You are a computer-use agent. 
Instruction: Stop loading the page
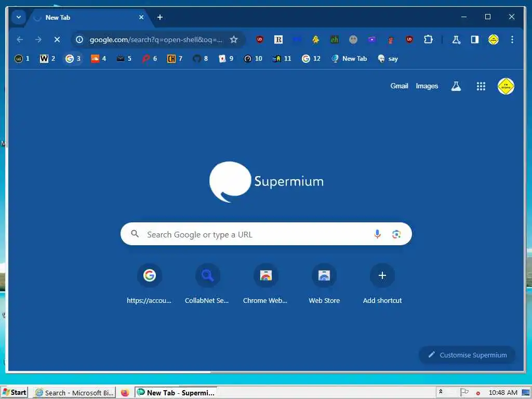click(x=57, y=39)
